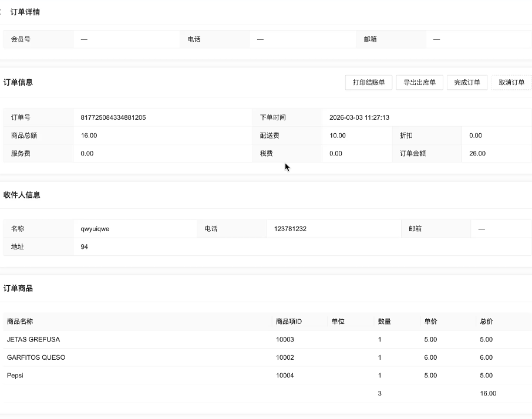The image size is (532, 419).
Task: Click the Pepsi product name
Action: click(15, 376)
